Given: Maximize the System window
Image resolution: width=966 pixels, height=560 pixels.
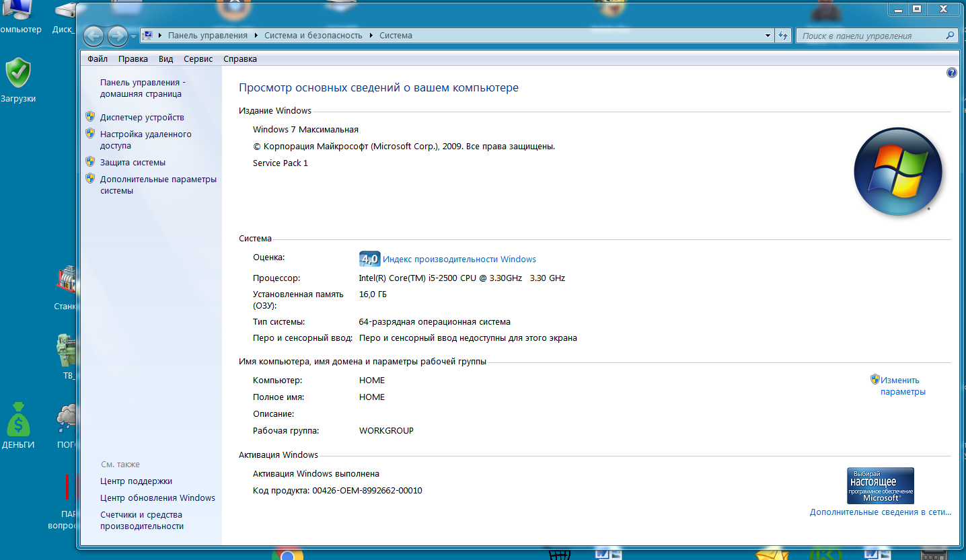Looking at the screenshot, I should pos(916,9).
